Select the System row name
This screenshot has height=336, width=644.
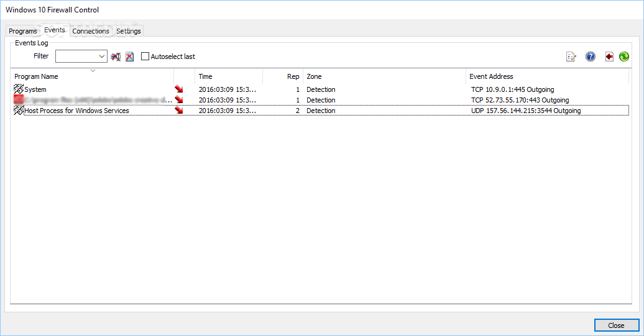[x=35, y=89]
